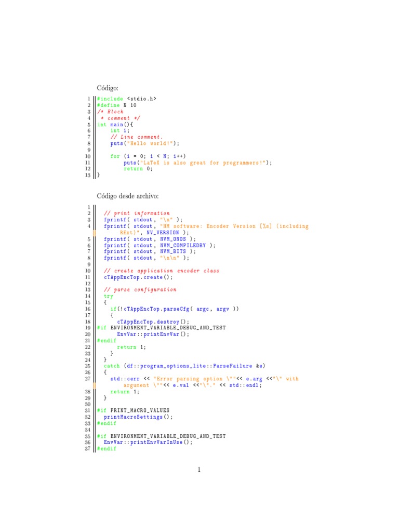This screenshot has height=532, width=399.
Task: Click the '// Line comment.' text
Action: 137,137
